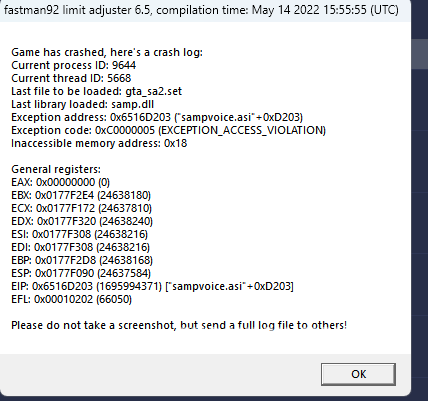Image resolution: width=428 pixels, height=401 pixels.
Task: Click the Current thread ID 5668 line
Action: tap(71, 78)
